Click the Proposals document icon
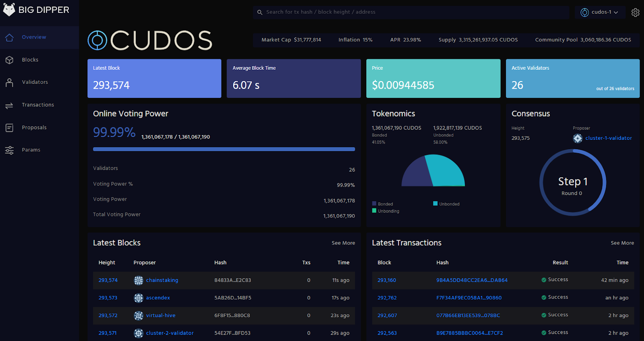The height and width of the screenshot is (341, 644). (x=9, y=128)
